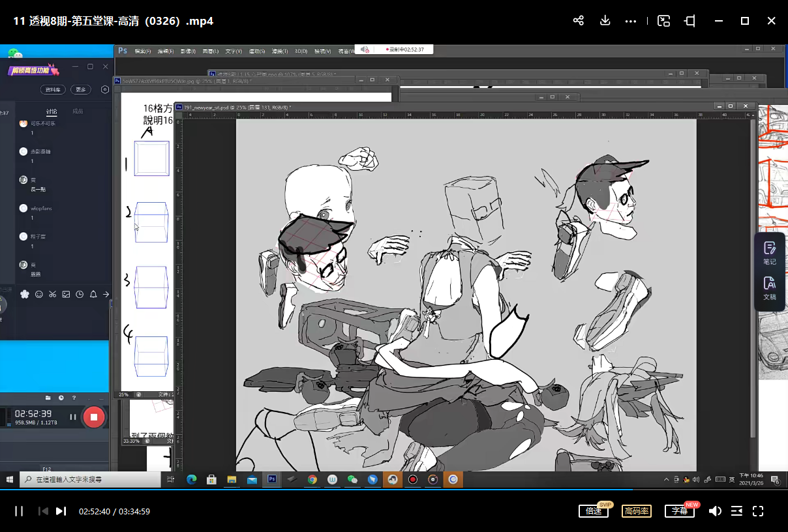788x532 pixels.
Task: Click the share icon in player header
Action: click(578, 21)
